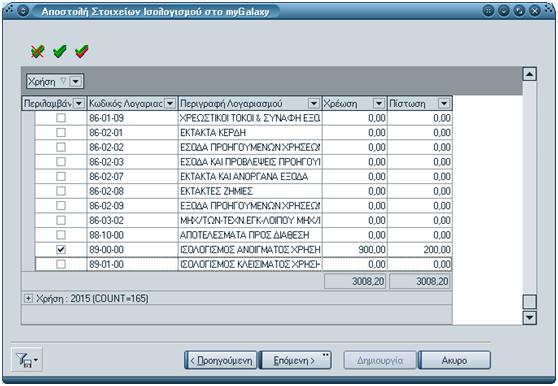Screen dimensions: 558x386
Task: Check the box for account 86-02-02
Action: (x=61, y=147)
